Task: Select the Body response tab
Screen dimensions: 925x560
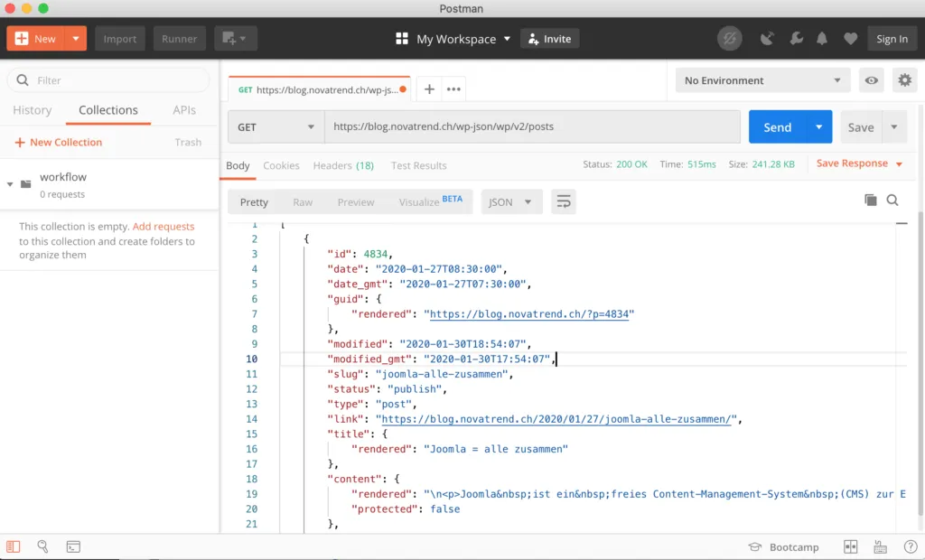Action: point(238,166)
